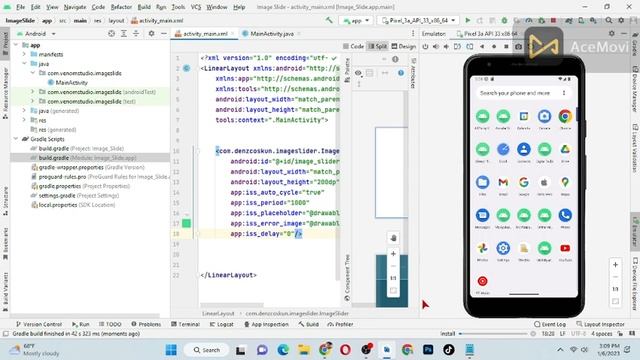
Task: Open the Build menu
Action: pyautogui.click(x=144, y=7)
